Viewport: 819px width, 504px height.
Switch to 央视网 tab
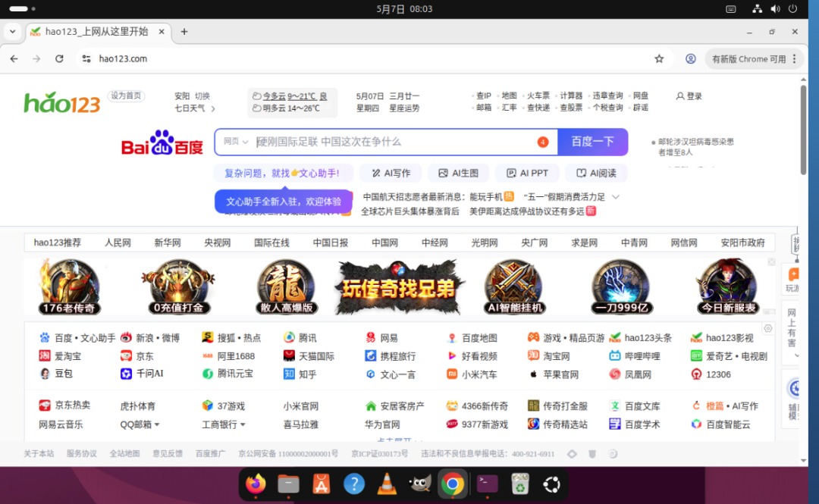[x=218, y=243]
